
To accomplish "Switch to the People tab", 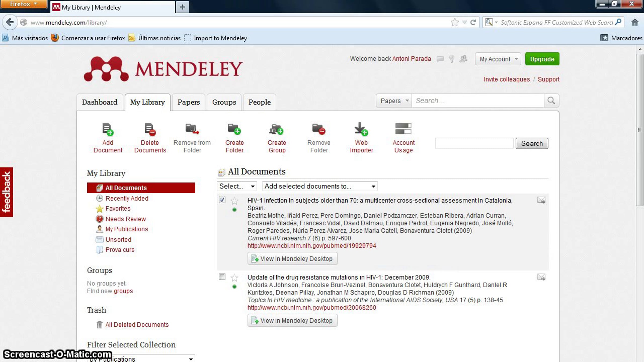I will point(259,102).
